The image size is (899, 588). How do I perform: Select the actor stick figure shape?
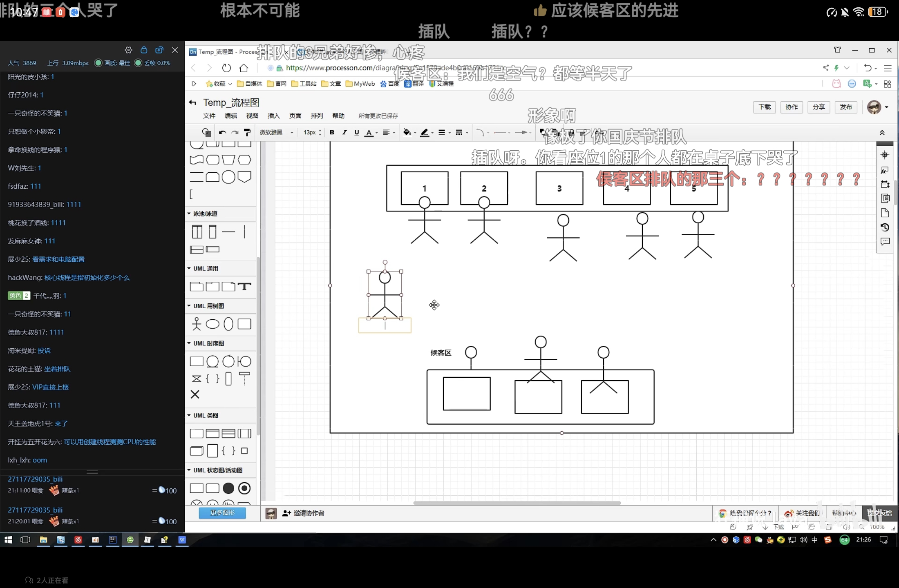pos(197,324)
